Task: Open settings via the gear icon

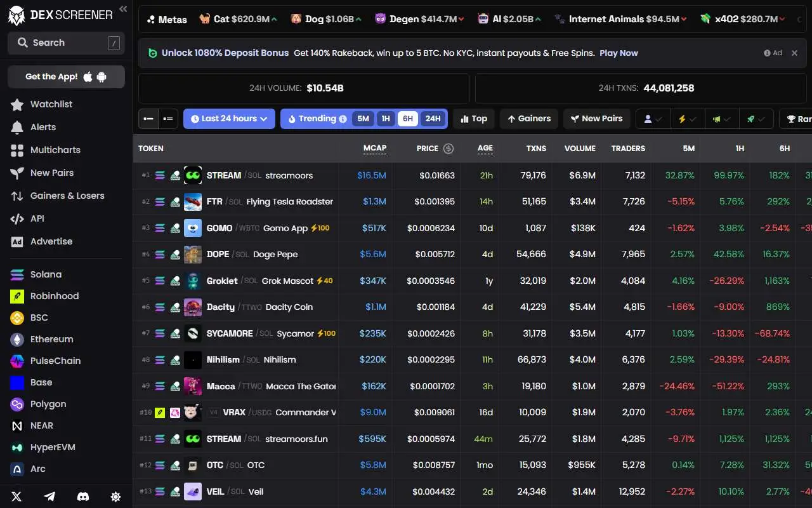Action: 115,497
